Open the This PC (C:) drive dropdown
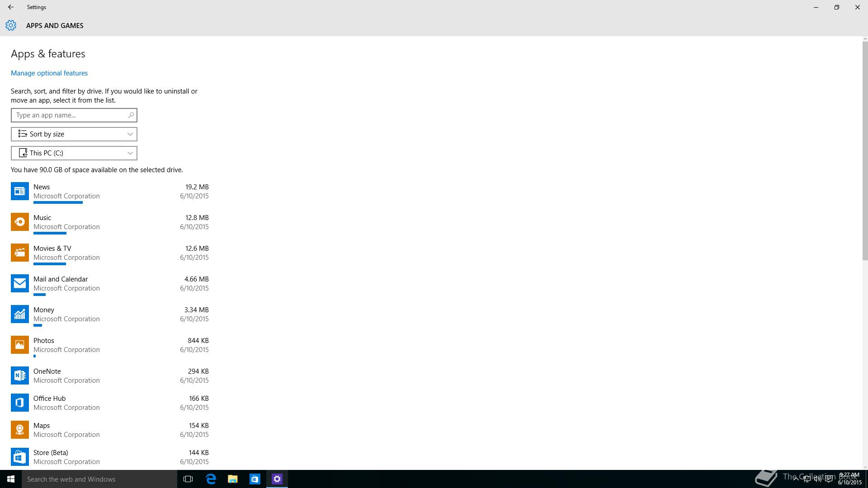The height and width of the screenshot is (488, 868). 74,153
